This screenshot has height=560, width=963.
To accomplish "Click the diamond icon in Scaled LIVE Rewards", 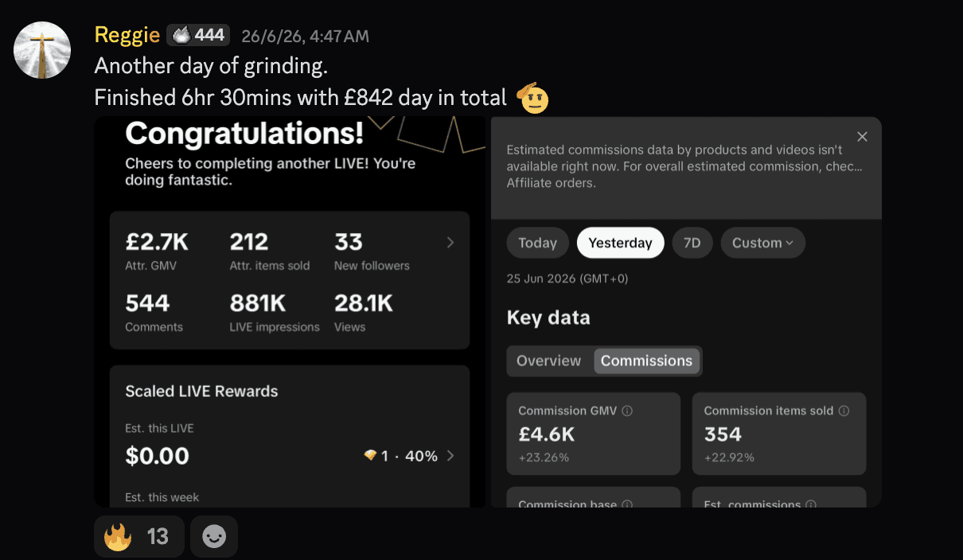I will coord(370,456).
